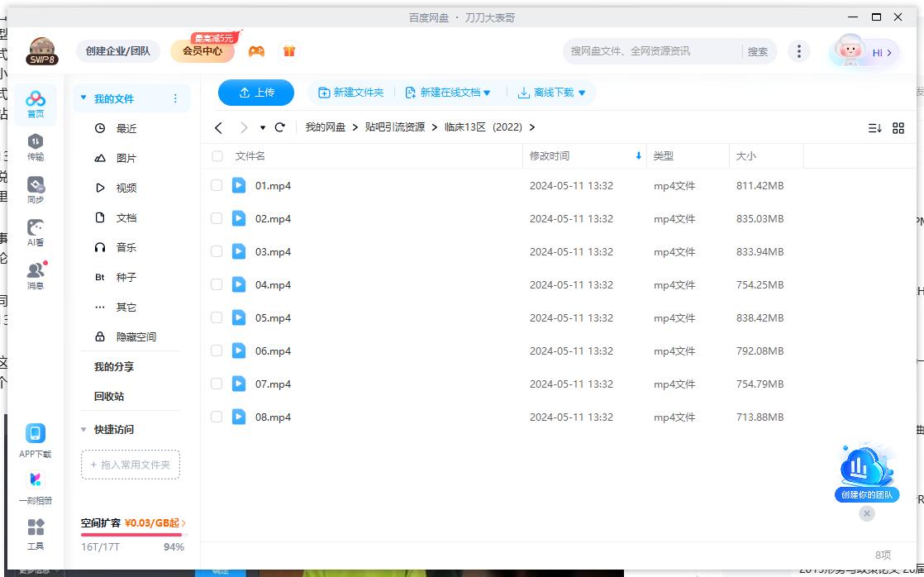Tick the checkbox beside 08.mp4
924x577 pixels.
coord(216,417)
